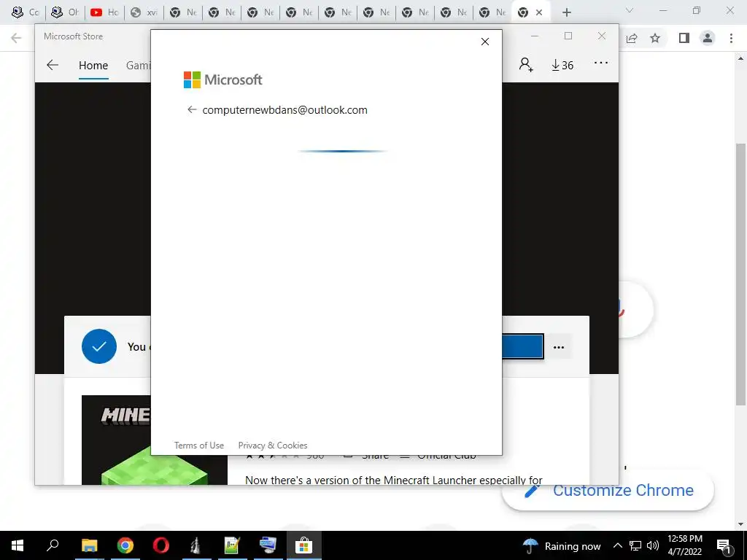Viewport: 747px width, 560px height.
Task: Open Microsoft Store taskbar icon
Action: pos(303,545)
